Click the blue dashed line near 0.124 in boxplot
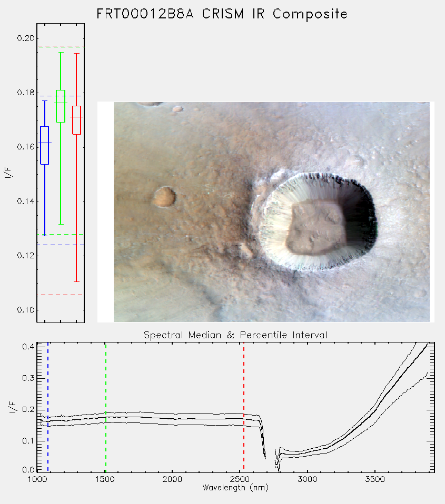The width and height of the screenshot is (445, 504). [x=61, y=245]
